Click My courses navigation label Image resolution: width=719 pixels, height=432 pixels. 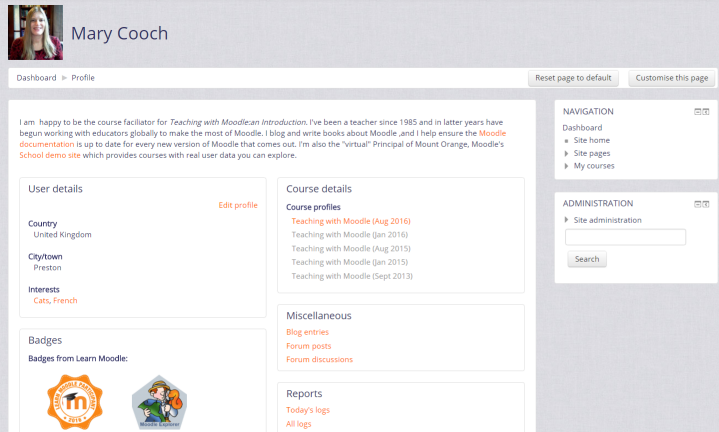[x=594, y=166]
